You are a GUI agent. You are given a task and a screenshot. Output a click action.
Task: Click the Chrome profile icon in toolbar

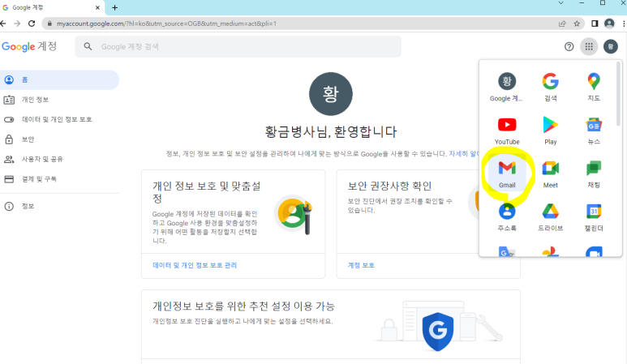pos(609,24)
